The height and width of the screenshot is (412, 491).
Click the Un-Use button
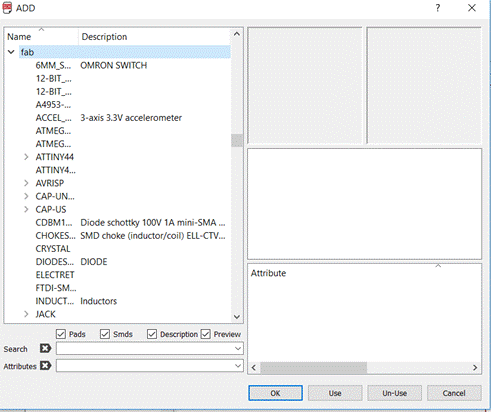(x=395, y=393)
